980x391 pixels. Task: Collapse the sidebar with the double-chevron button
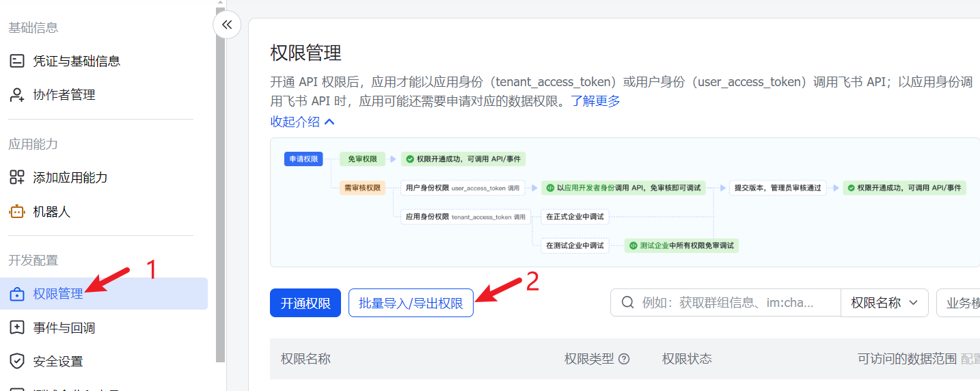click(x=227, y=25)
